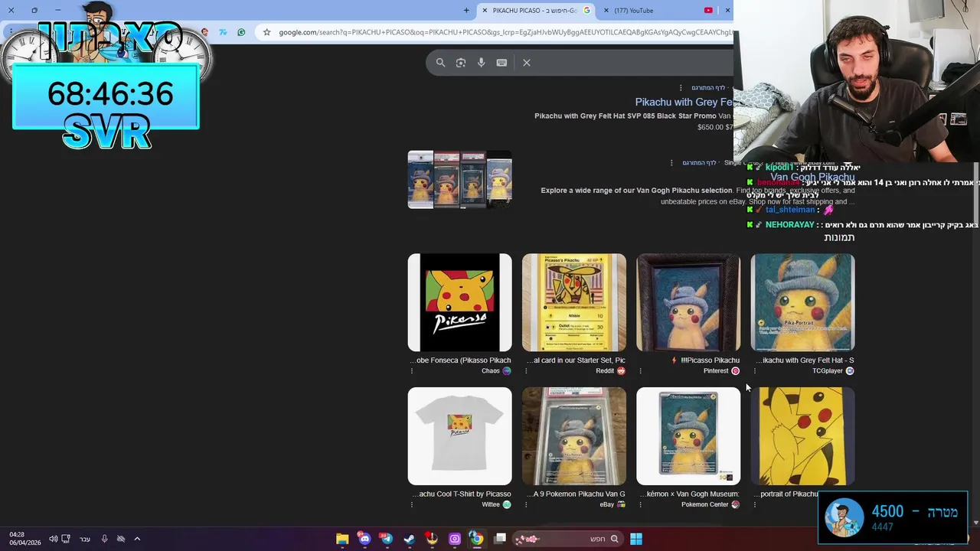Click the taskbar search box
Screen dimensions: 980x551
click(567, 539)
